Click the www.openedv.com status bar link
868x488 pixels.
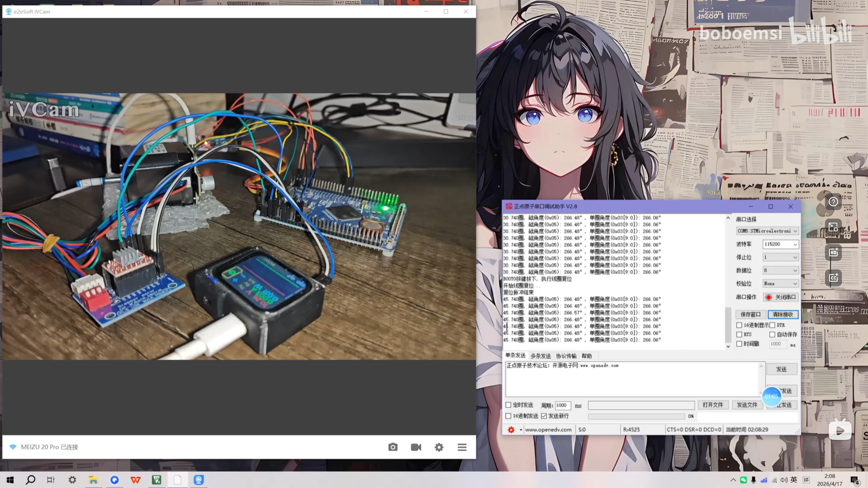[x=548, y=430]
